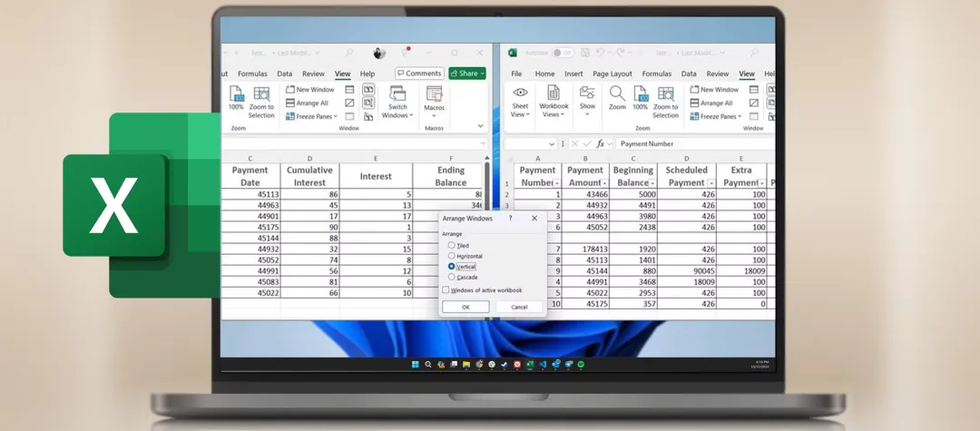Click the help question mark in dialog
980x431 pixels.
pyautogui.click(x=510, y=219)
